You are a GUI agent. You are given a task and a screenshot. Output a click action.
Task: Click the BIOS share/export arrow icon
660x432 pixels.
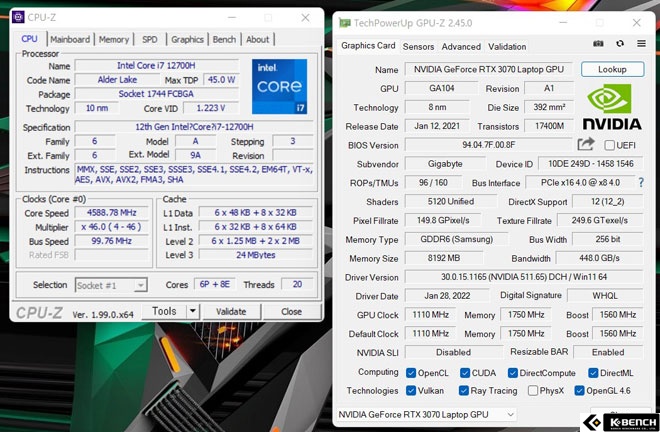coord(586,144)
